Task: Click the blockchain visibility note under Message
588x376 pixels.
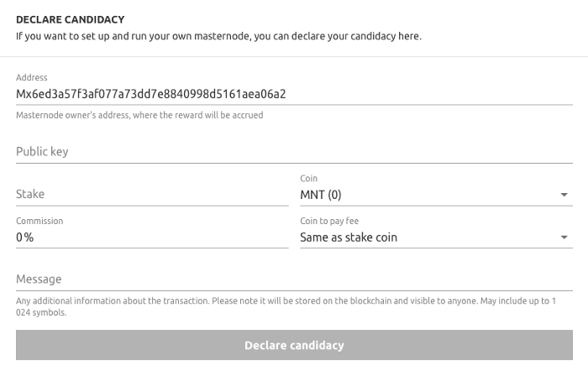Action: click(x=286, y=305)
